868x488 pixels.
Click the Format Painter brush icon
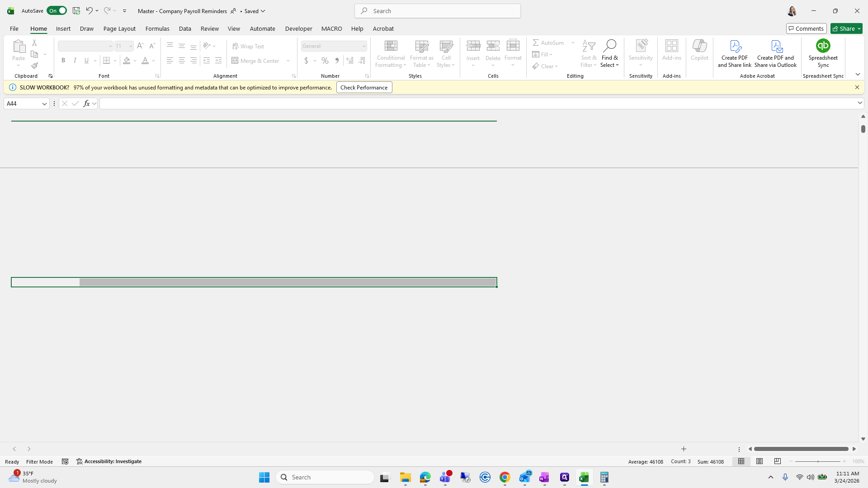click(x=34, y=66)
